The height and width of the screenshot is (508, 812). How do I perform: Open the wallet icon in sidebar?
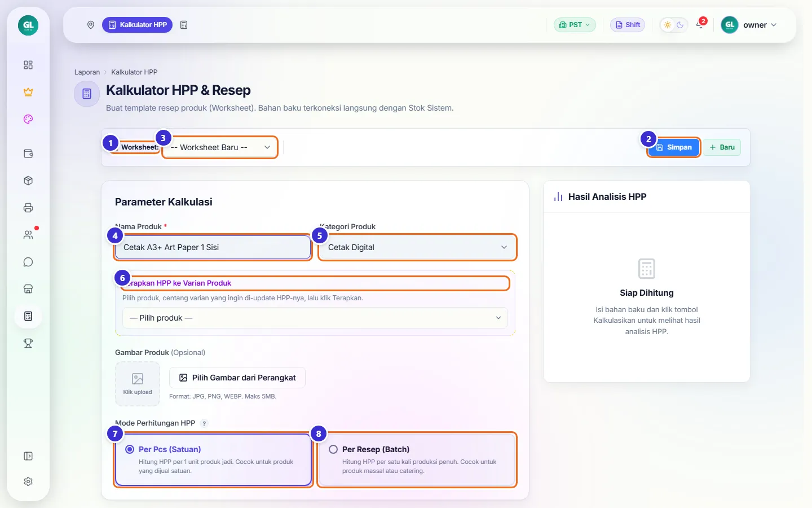coord(28,154)
